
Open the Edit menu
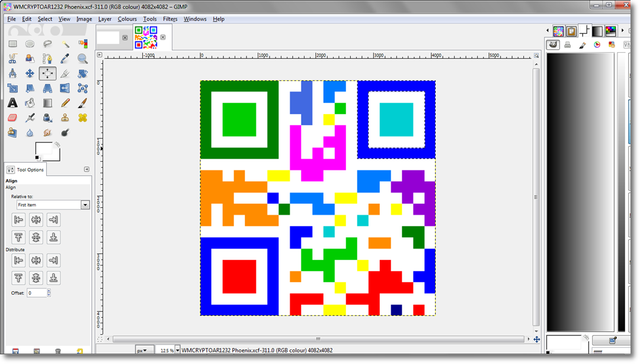(x=27, y=19)
